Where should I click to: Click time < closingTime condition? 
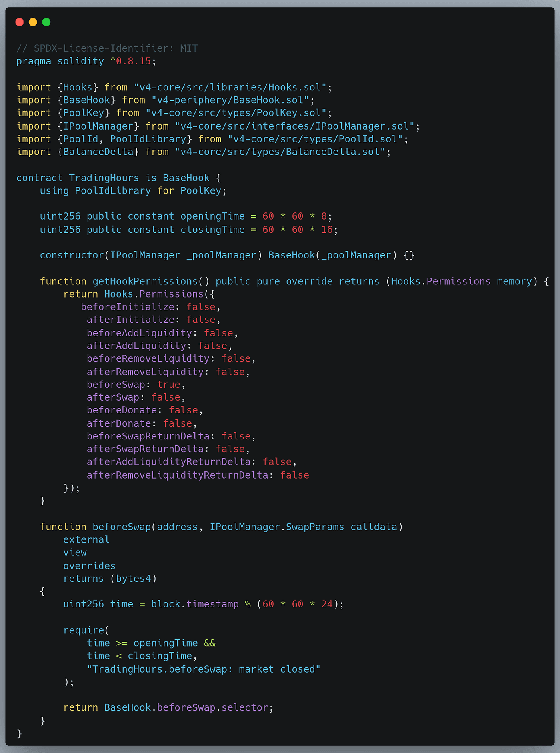(139, 656)
